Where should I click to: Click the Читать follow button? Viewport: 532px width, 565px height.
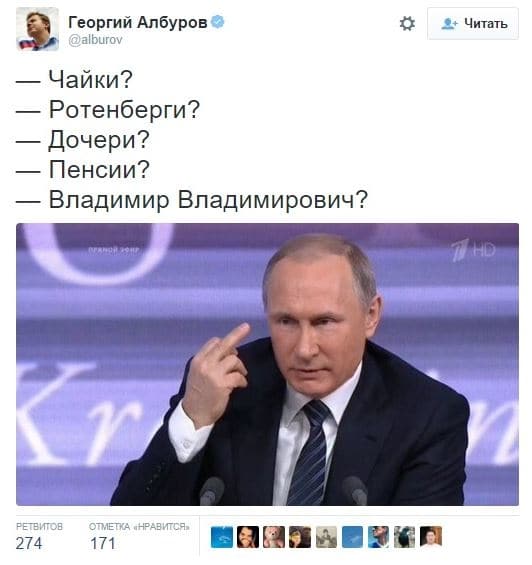pos(473,23)
